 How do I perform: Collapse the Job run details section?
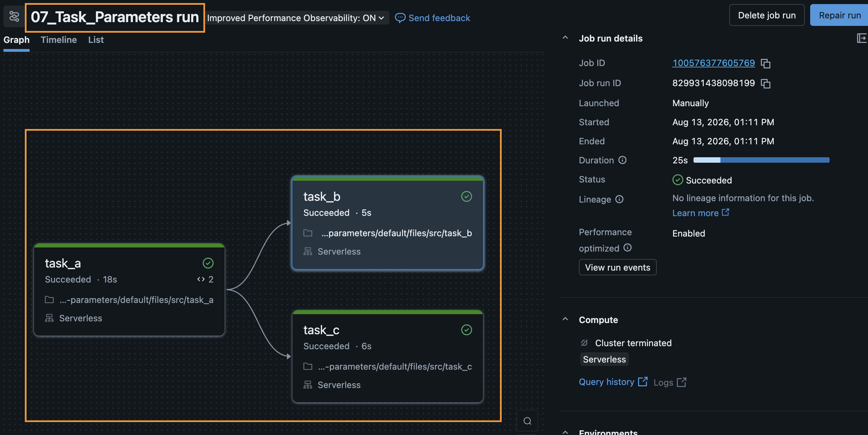click(565, 38)
